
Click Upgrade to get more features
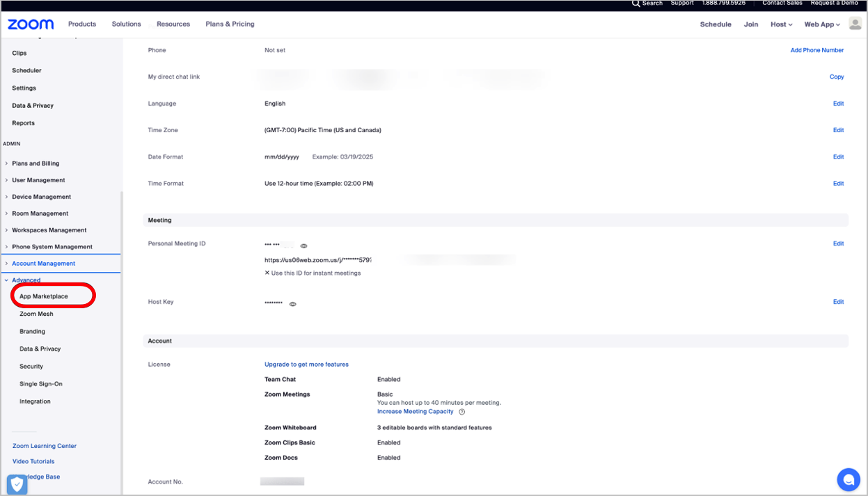coord(306,365)
